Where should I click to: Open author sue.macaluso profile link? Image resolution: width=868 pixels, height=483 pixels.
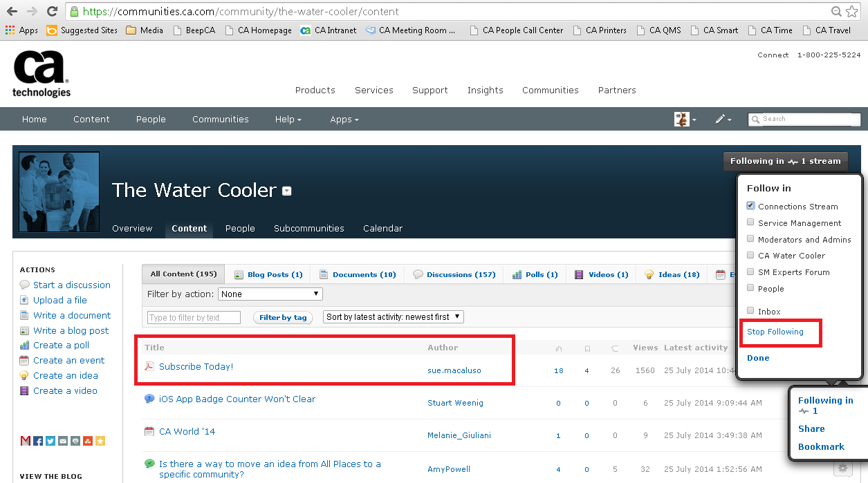coord(454,370)
